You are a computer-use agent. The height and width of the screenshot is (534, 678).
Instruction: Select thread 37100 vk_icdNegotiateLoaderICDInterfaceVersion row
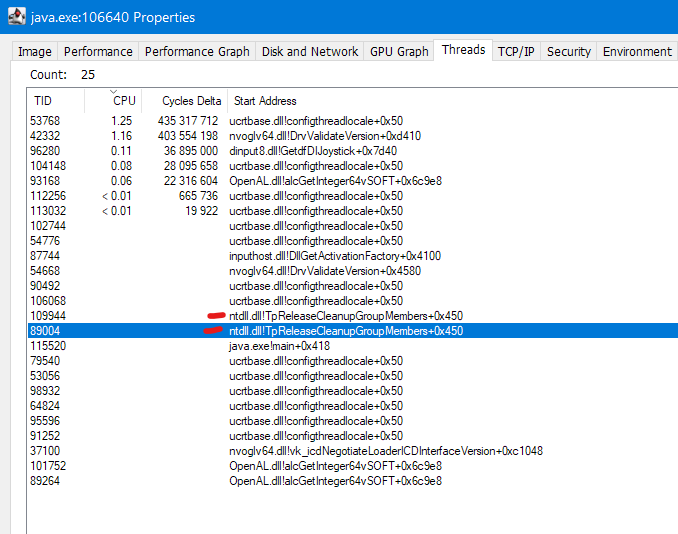click(x=47, y=451)
